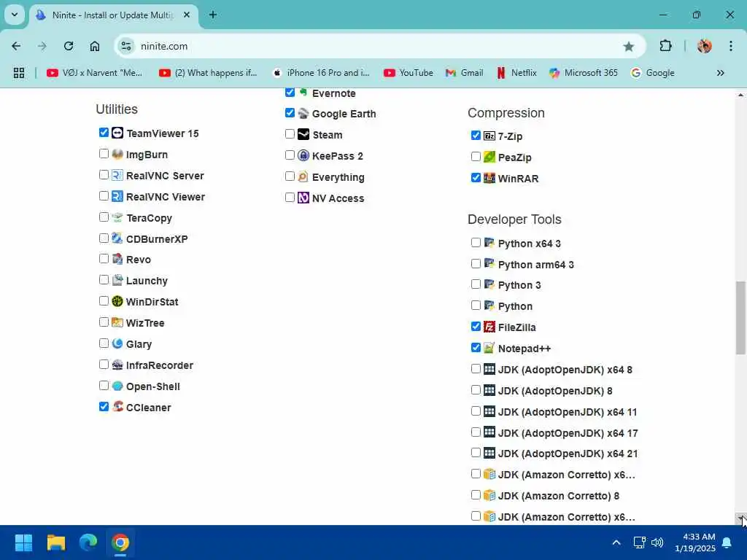Click the Open-Shell label
The image size is (747, 560).
pyautogui.click(x=153, y=386)
